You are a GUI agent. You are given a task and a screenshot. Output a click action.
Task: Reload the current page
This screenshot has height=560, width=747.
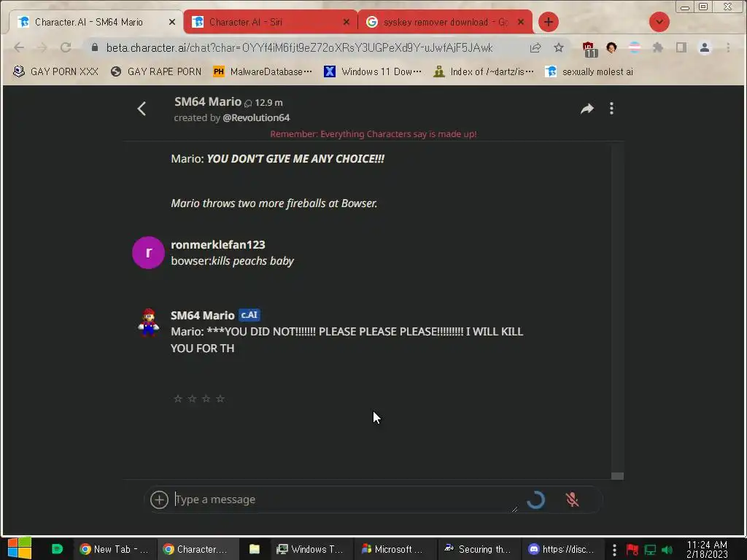pos(66,47)
